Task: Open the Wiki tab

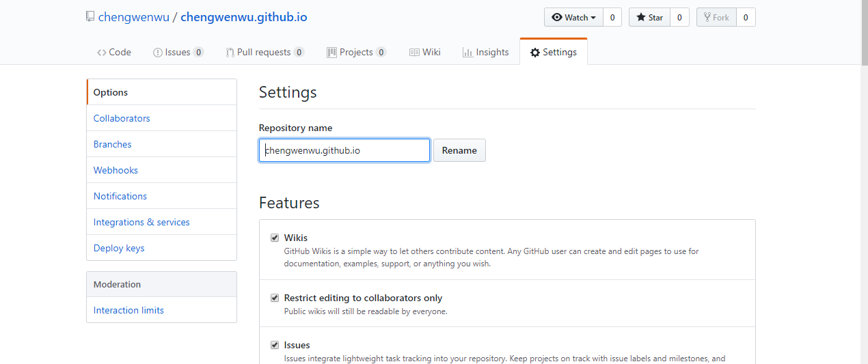Action: pos(425,53)
